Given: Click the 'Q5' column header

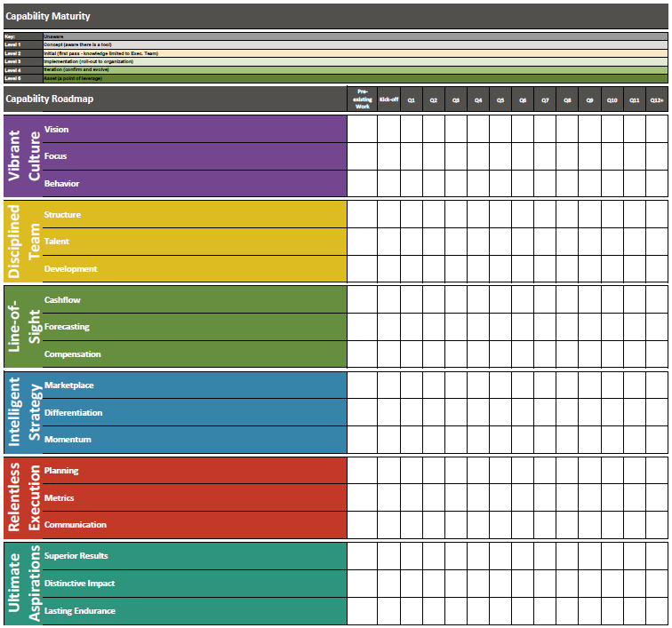Looking at the screenshot, I should 500,99.
